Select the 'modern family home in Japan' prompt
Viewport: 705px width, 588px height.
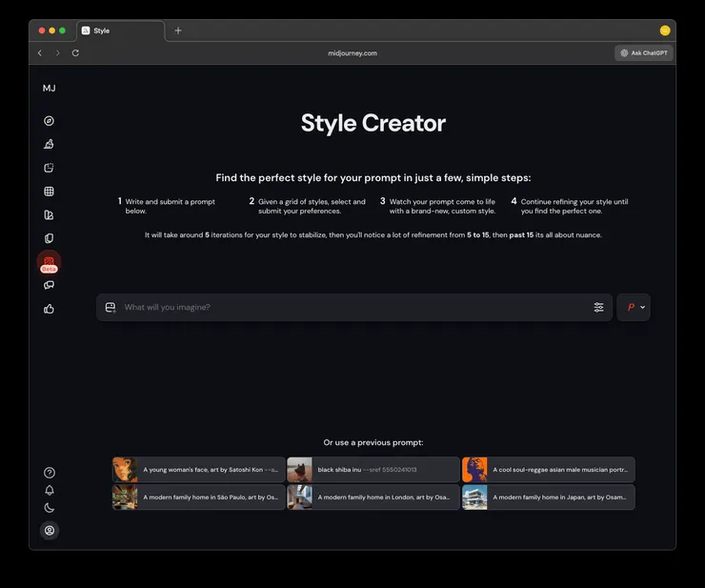click(x=549, y=497)
